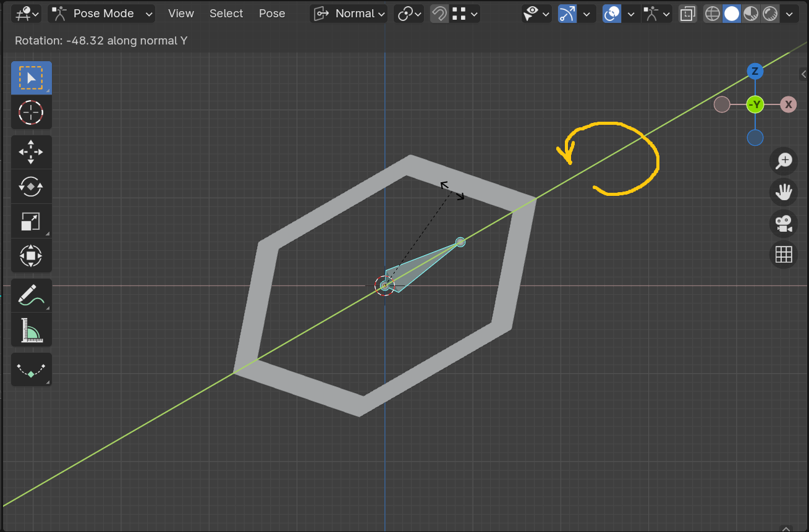809x532 pixels.
Task: Open the overlays options dropdown arrow
Action: tap(630, 14)
